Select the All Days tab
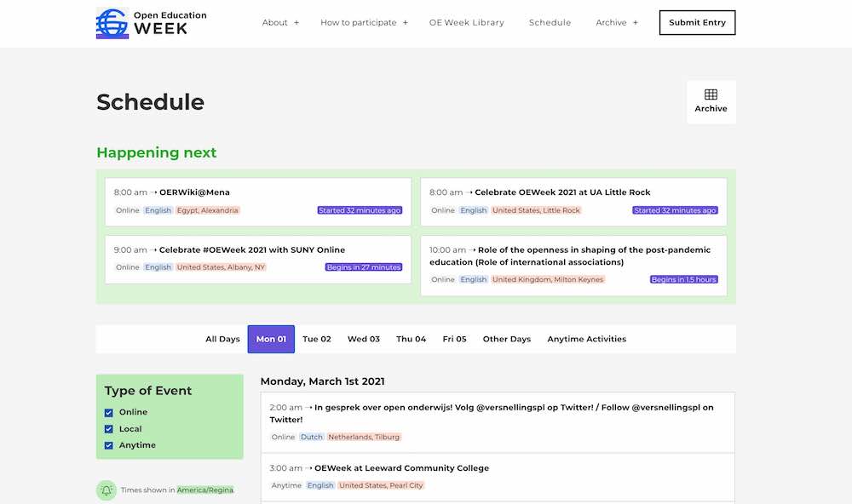Screen dimensions: 852x504 222,339
